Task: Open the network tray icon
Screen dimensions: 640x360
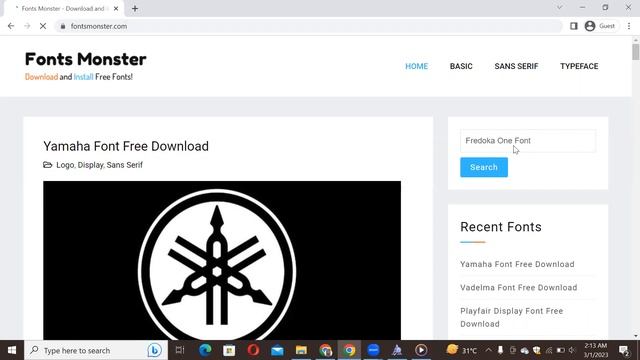Action: pyautogui.click(x=549, y=350)
